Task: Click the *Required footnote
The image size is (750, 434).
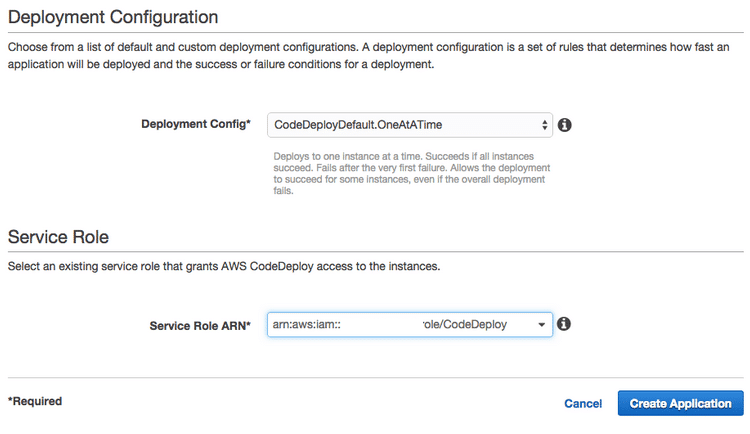Action: pyautogui.click(x=35, y=401)
